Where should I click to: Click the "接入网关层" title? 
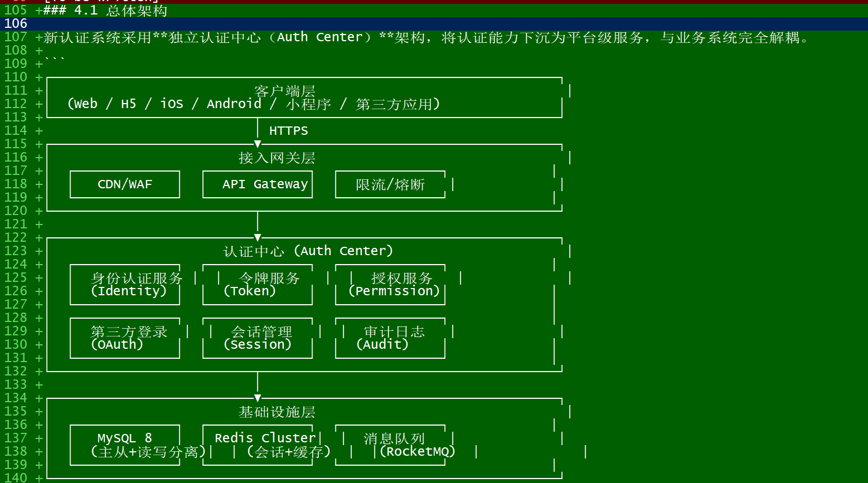pos(277,158)
